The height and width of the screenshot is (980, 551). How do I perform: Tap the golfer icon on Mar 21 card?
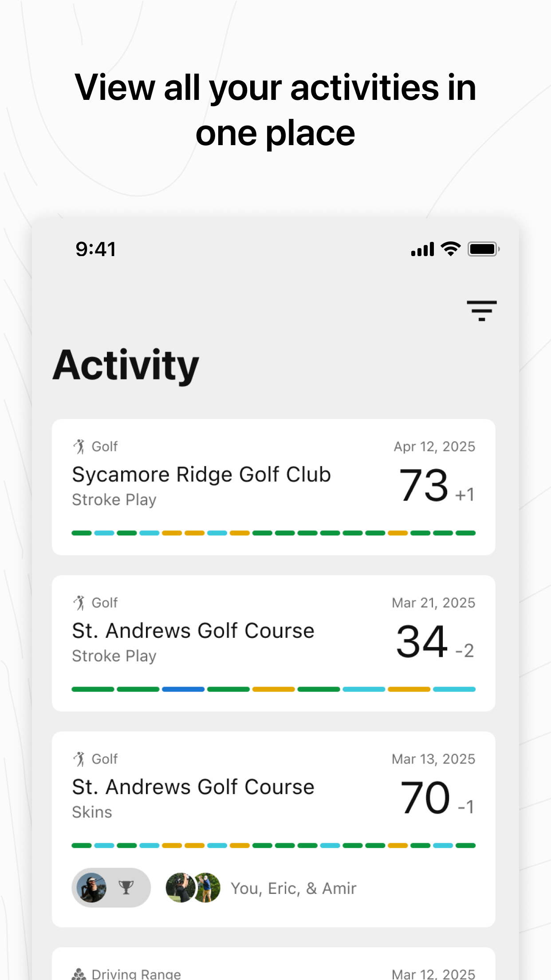coord(79,603)
